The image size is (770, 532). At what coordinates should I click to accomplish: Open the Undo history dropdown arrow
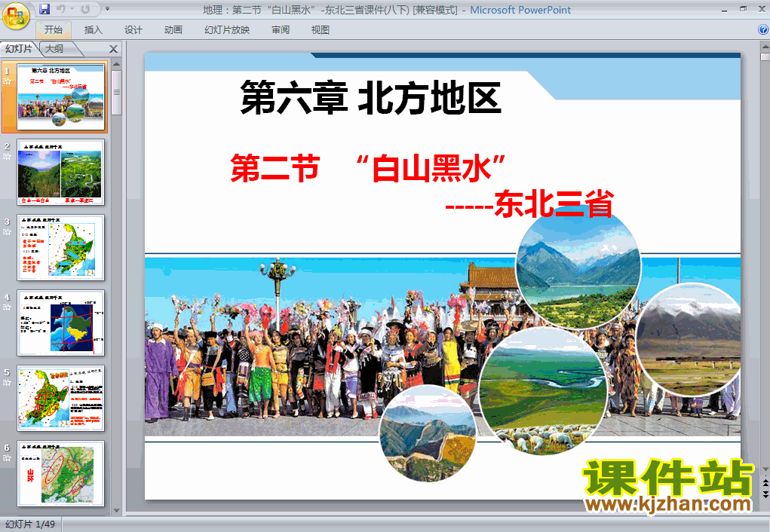point(72,9)
